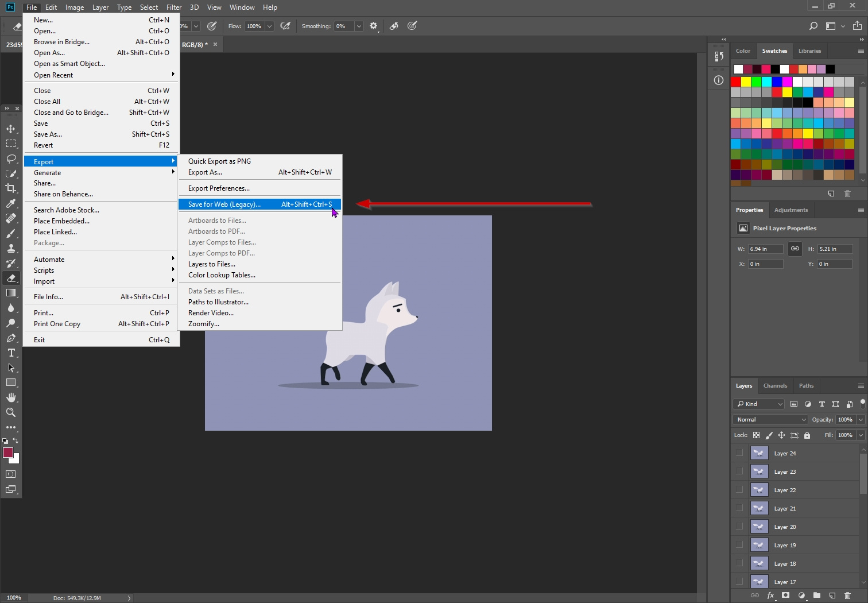Select the Clone Stamp tool
868x603 pixels.
pos(11,248)
